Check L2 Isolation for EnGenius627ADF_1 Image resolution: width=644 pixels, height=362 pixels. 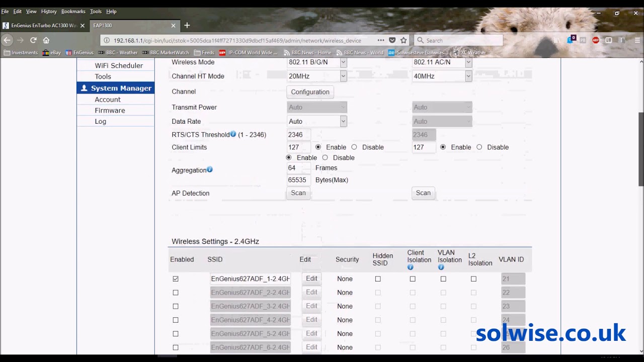tap(473, 279)
